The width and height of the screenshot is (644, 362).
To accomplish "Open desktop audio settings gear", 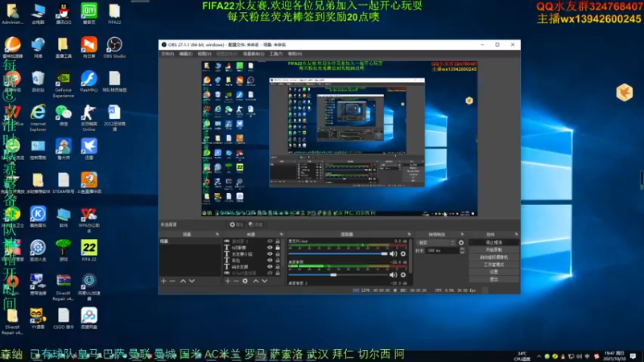I will [x=403, y=274].
